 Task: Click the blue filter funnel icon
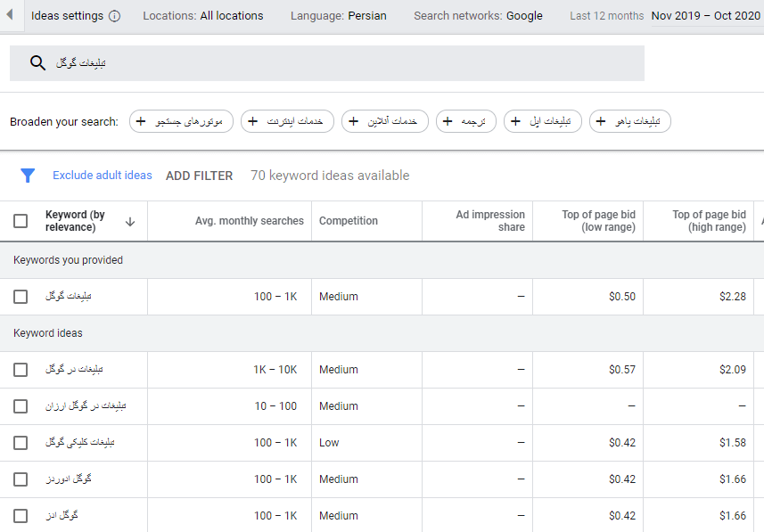[x=28, y=176]
